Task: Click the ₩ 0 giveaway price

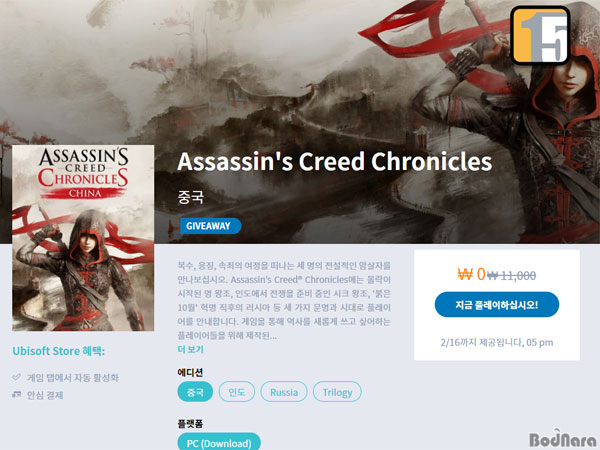Action: coord(471,274)
